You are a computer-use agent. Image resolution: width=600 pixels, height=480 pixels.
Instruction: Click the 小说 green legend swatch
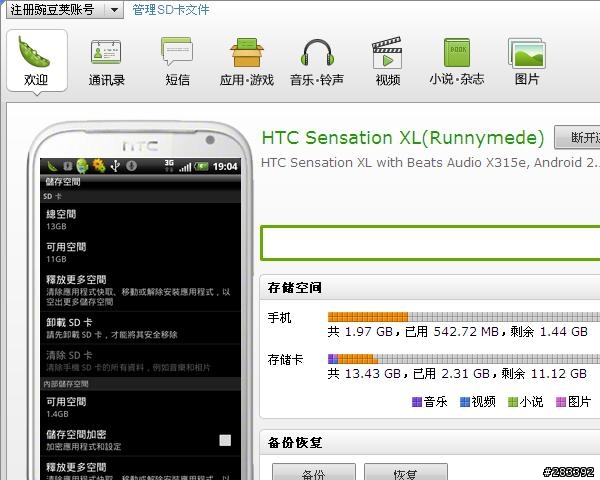pyautogui.click(x=512, y=402)
